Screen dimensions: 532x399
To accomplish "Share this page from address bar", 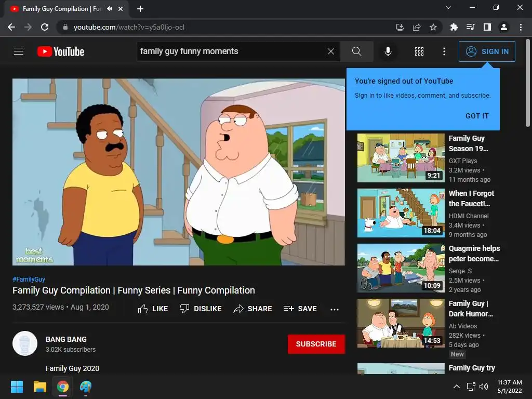I will coord(417,27).
